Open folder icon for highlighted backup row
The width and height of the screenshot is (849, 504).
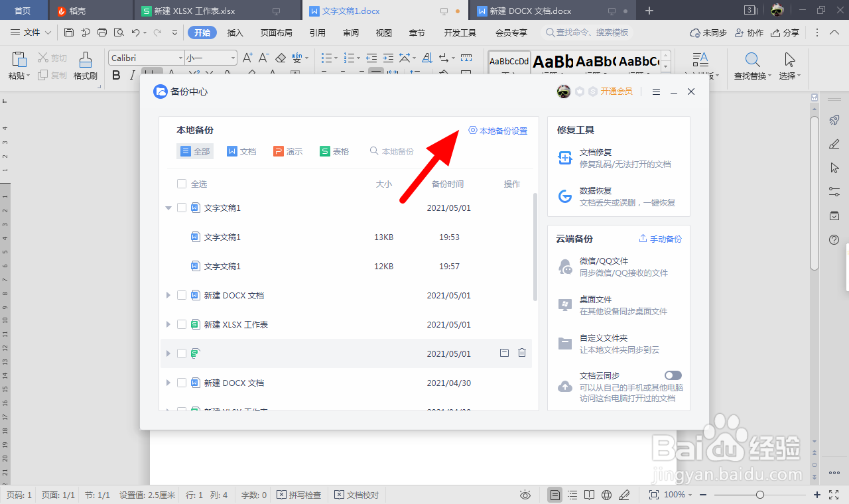pyautogui.click(x=504, y=353)
